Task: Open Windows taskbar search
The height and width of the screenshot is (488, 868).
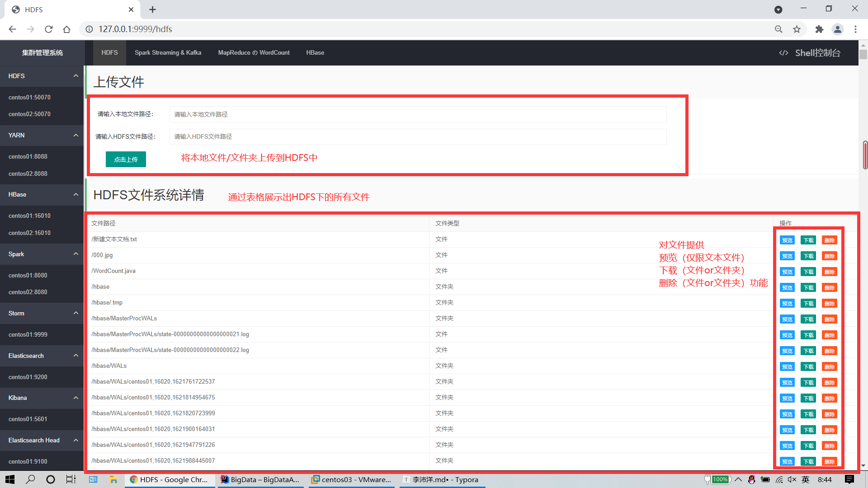Action: 30,479
